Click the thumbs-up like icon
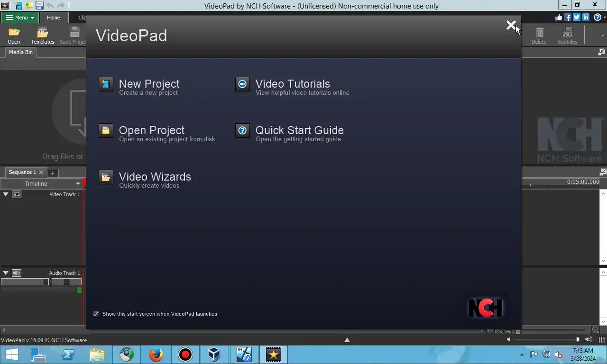 [559, 18]
